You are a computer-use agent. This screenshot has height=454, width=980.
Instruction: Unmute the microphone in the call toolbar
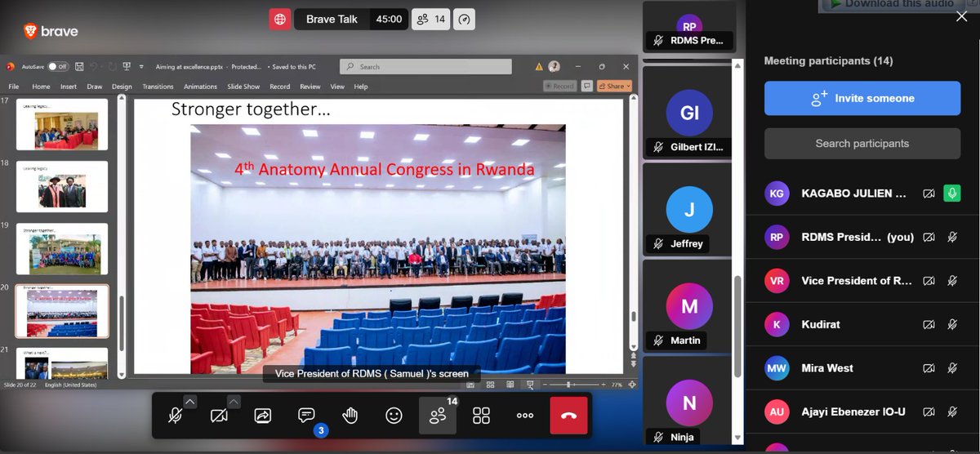(x=175, y=416)
